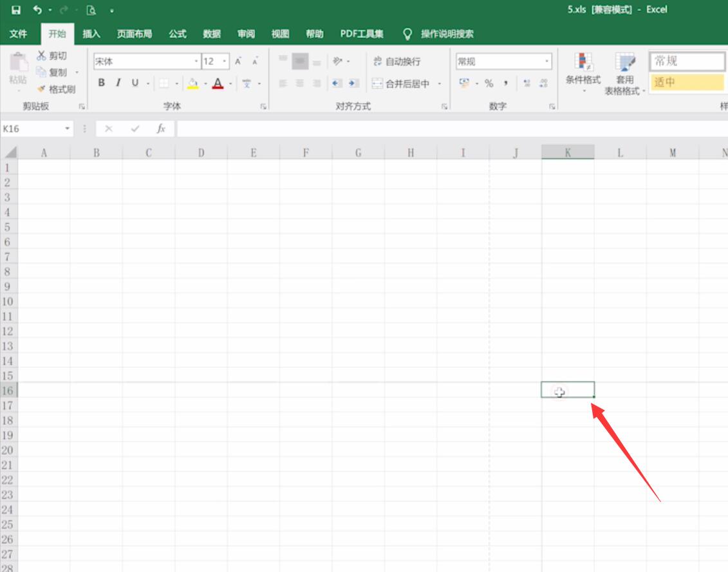The height and width of the screenshot is (572, 728).
Task: Click the Save icon in quick access toolbar
Action: pos(16,10)
